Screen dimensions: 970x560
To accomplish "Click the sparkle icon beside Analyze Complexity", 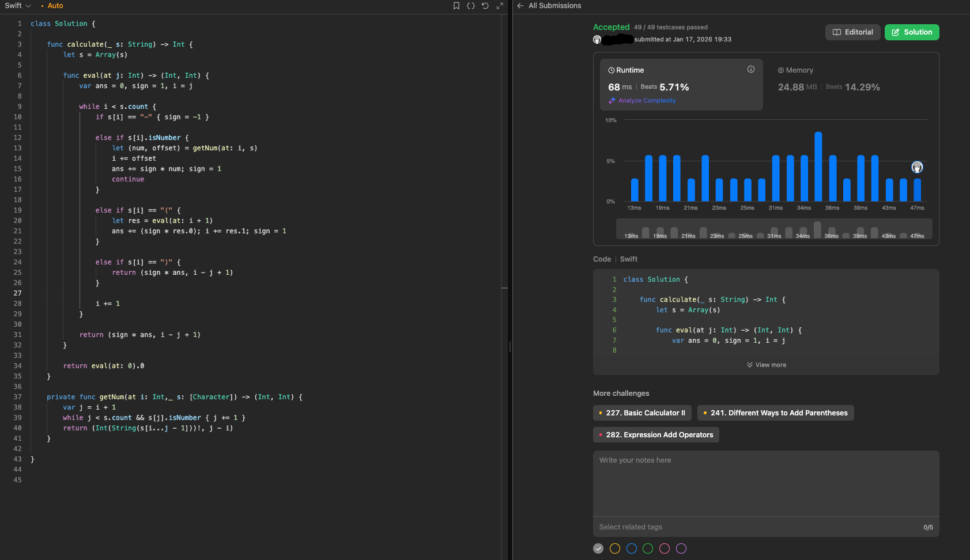I will [x=612, y=100].
